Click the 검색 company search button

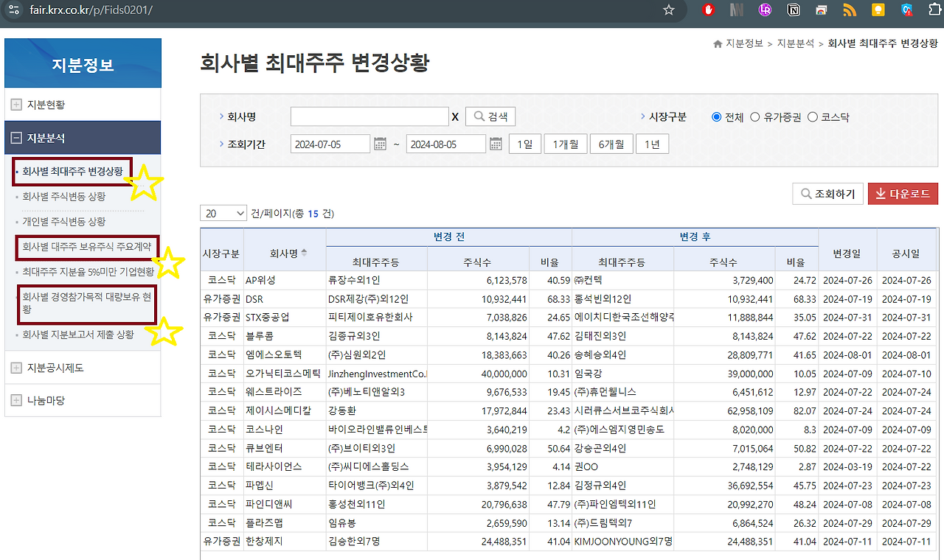tap(490, 116)
